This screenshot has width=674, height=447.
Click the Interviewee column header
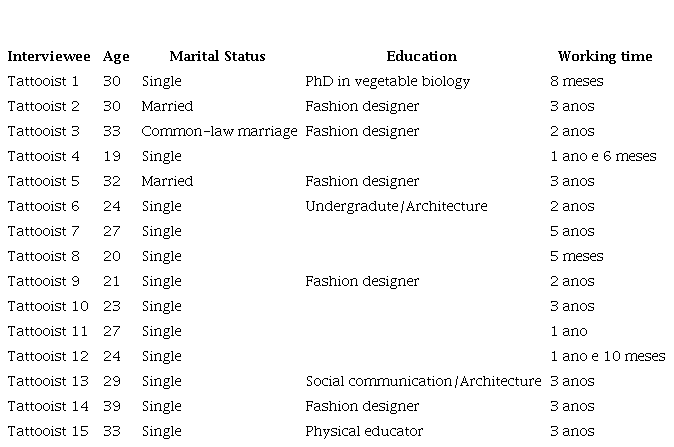pos(49,57)
